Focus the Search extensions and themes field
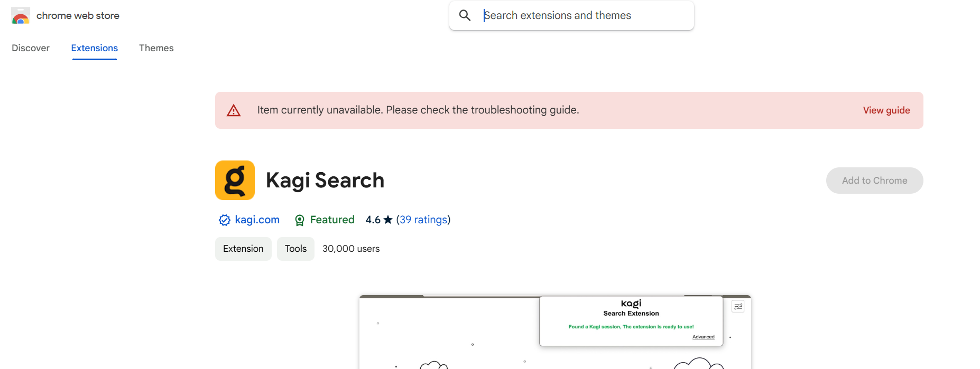The height and width of the screenshot is (369, 980). [581, 15]
